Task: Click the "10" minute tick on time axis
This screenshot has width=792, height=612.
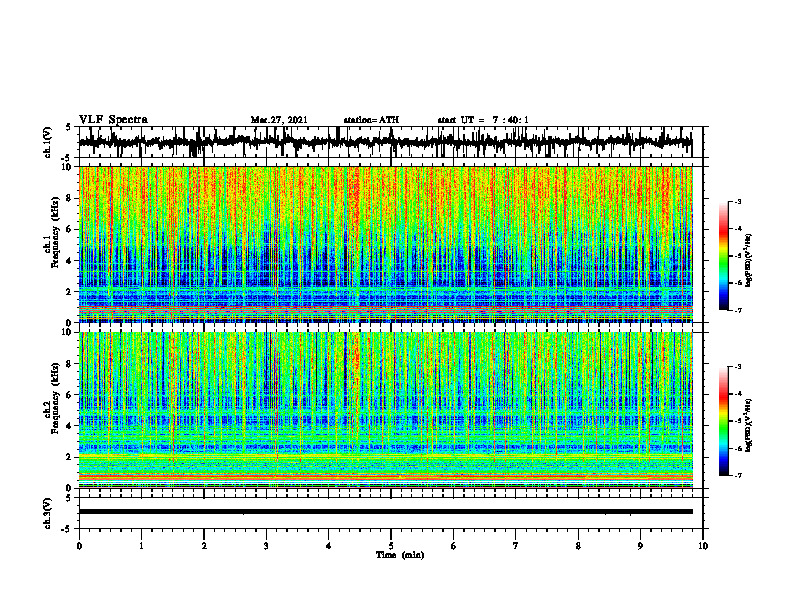Action: click(703, 546)
